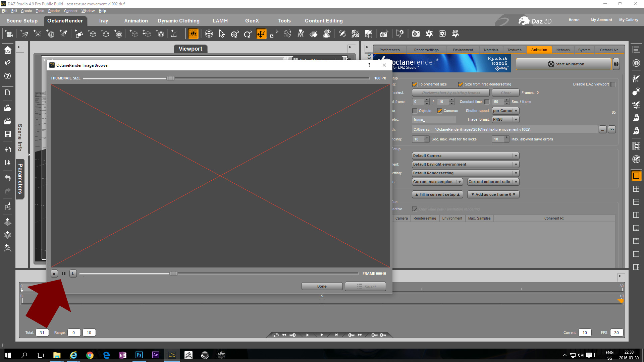The width and height of the screenshot is (644, 362).
Task: Click the save scene icon in left sidebar
Action: pos(7,134)
